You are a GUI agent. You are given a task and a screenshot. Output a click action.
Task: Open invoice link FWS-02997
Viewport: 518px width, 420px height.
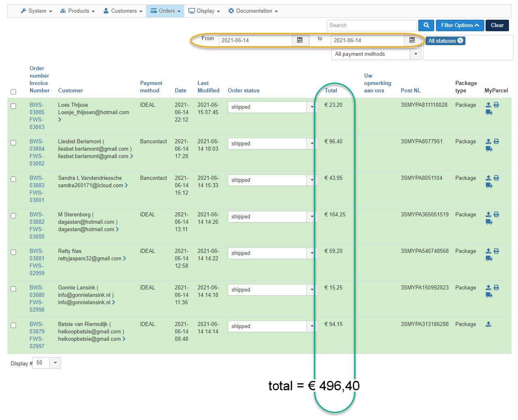37,342
